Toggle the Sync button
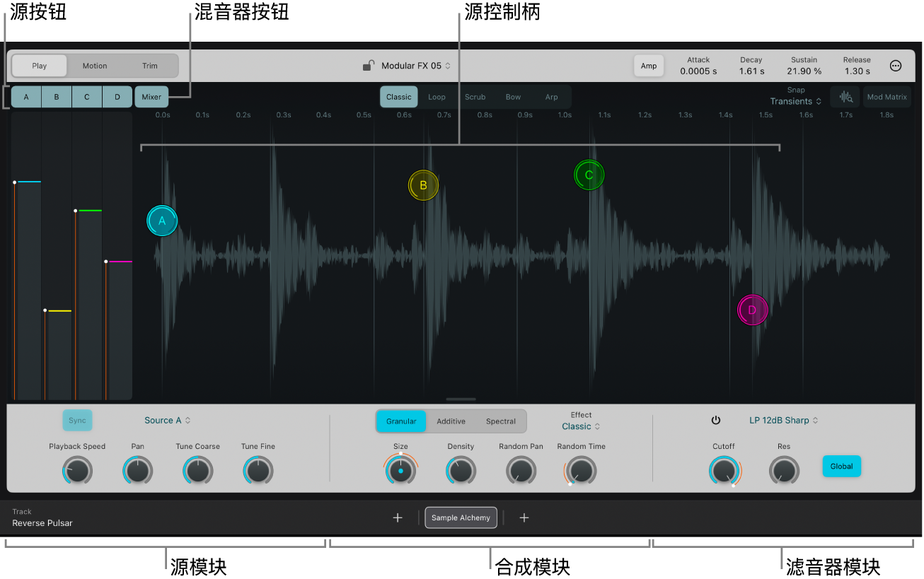This screenshot has height=579, width=924. click(77, 420)
